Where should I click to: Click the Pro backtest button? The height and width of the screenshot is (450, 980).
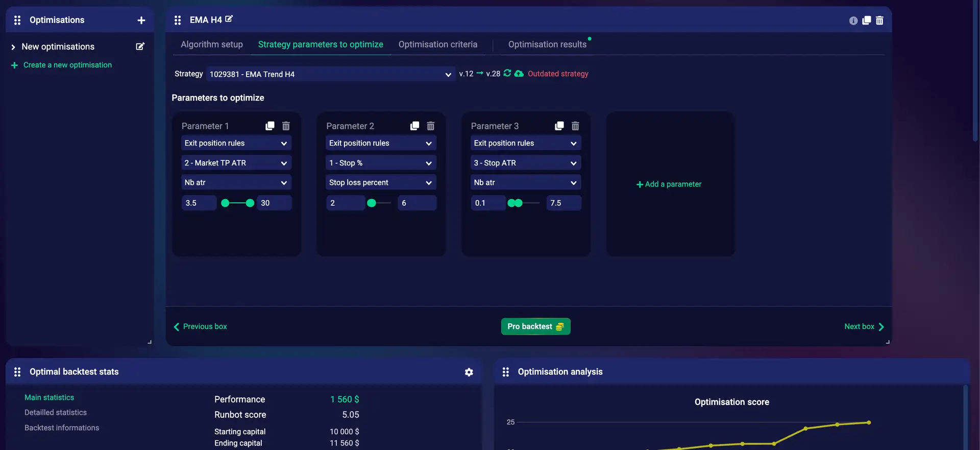coord(535,326)
